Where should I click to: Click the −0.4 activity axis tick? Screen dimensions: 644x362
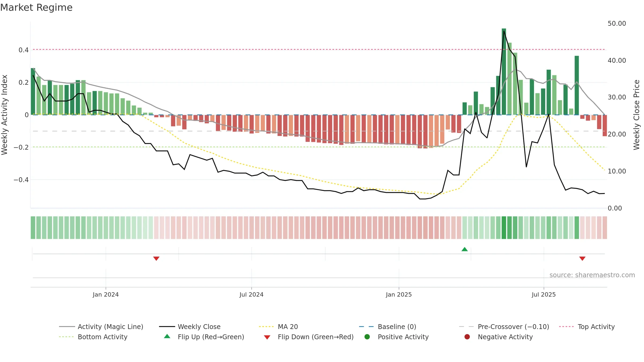(x=21, y=180)
